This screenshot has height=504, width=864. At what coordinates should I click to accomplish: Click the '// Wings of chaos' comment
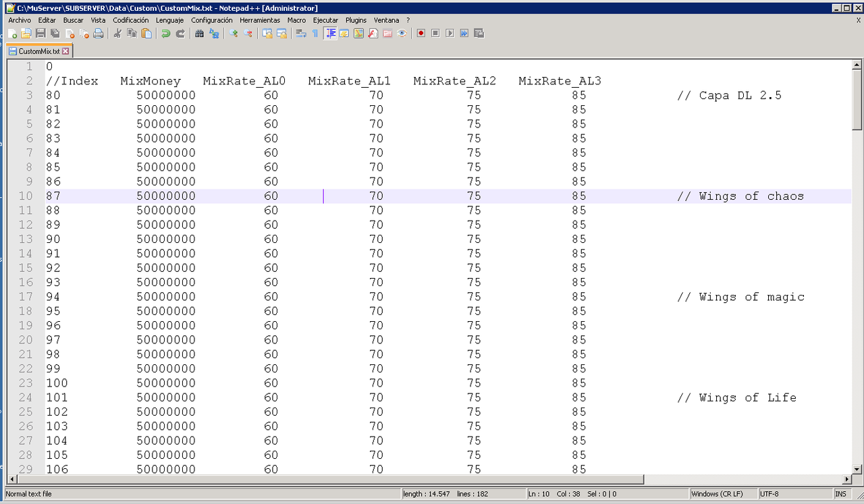click(740, 196)
